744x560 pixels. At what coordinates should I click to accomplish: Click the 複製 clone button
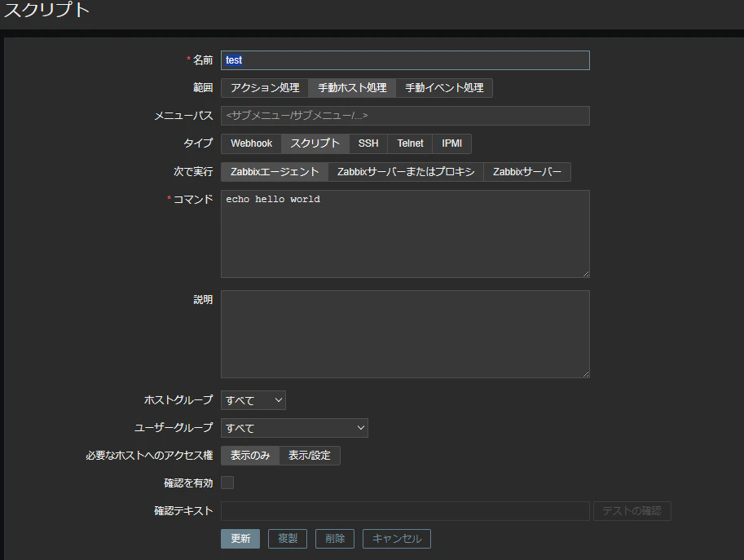pyautogui.click(x=288, y=539)
